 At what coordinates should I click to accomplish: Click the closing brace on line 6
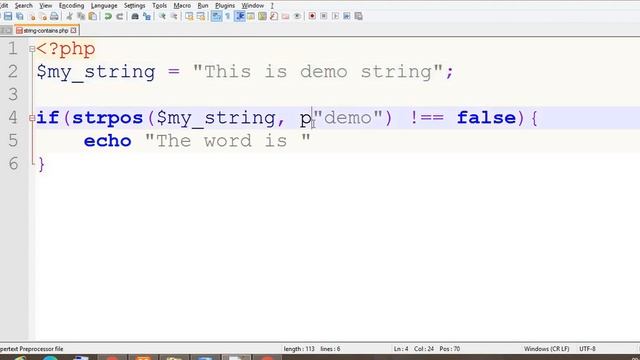coord(41,164)
